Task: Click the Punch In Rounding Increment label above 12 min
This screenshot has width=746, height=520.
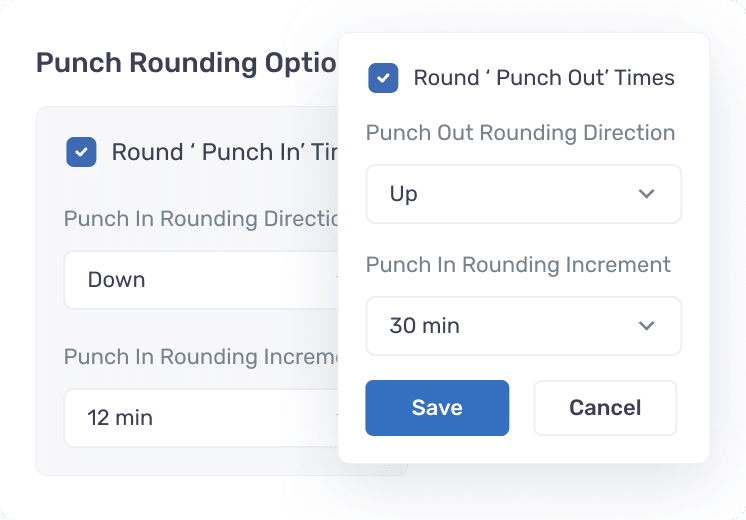Action: pyautogui.click(x=201, y=357)
